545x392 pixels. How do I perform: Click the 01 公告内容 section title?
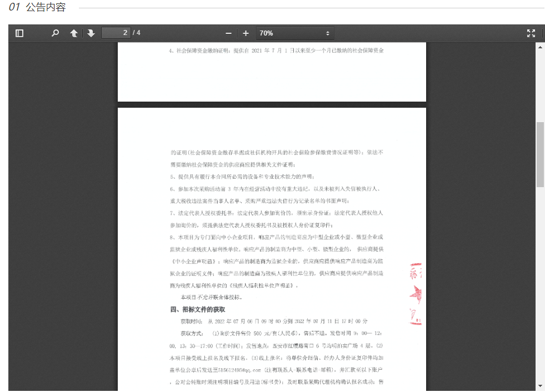38,8
